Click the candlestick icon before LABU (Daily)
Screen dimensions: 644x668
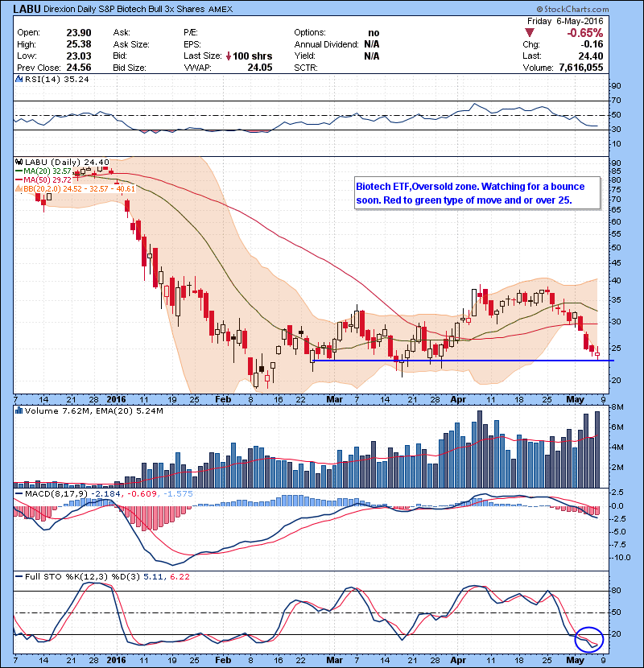coord(19,162)
